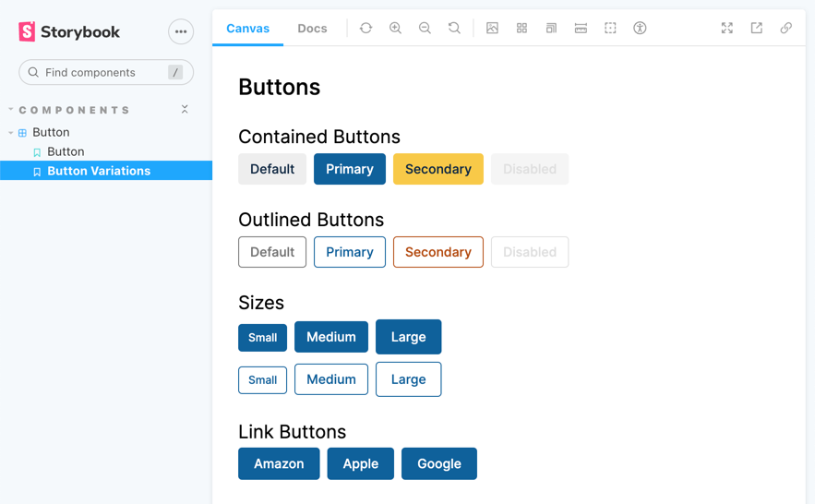The height and width of the screenshot is (504, 815).
Task: Enter full screen mode
Action: point(727,29)
